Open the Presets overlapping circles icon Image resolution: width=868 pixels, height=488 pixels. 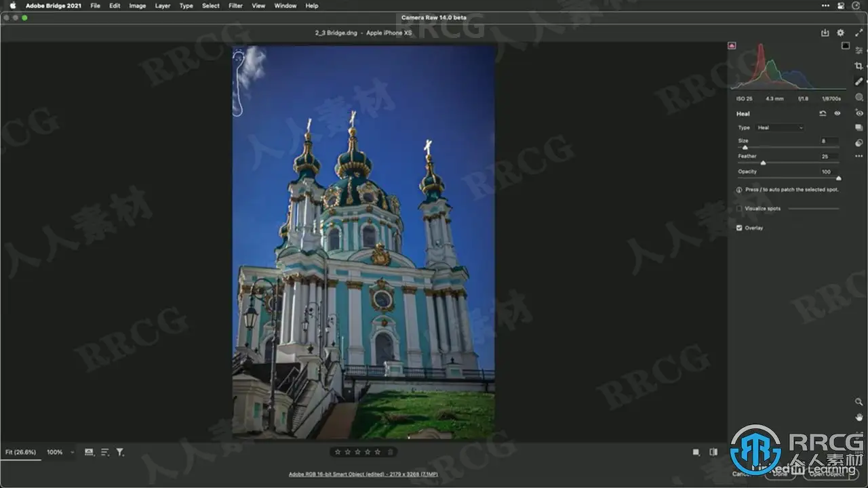(859, 143)
